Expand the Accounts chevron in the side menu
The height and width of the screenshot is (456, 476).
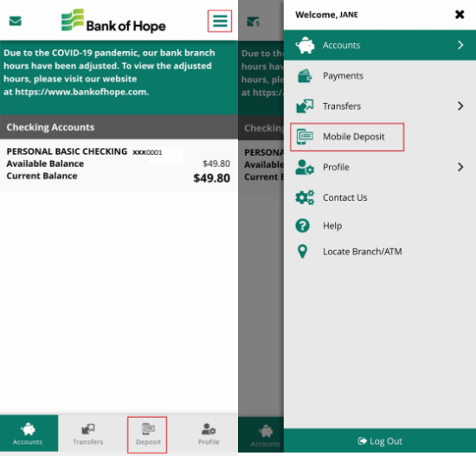tap(460, 45)
